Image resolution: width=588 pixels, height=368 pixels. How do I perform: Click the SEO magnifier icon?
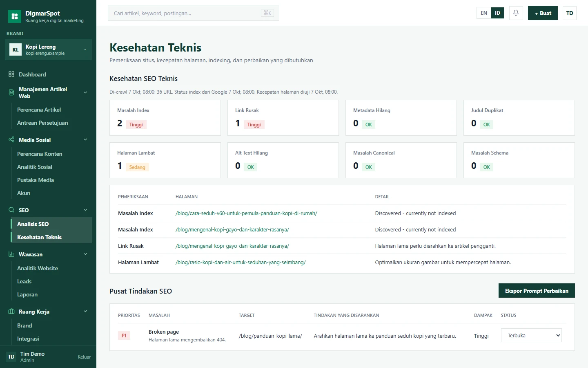pos(11,210)
